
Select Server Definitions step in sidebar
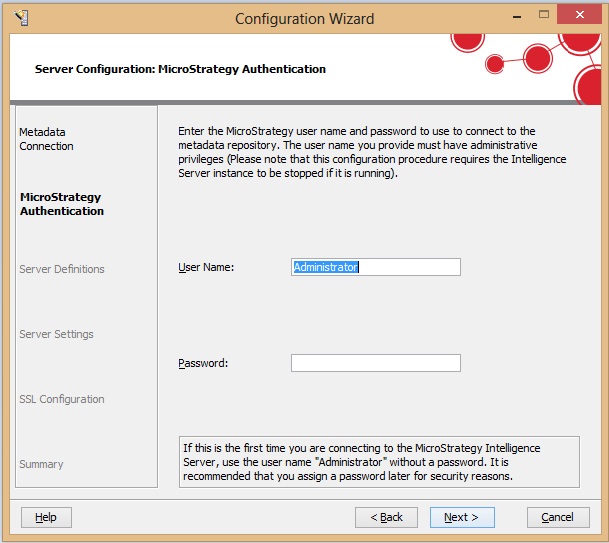point(62,269)
